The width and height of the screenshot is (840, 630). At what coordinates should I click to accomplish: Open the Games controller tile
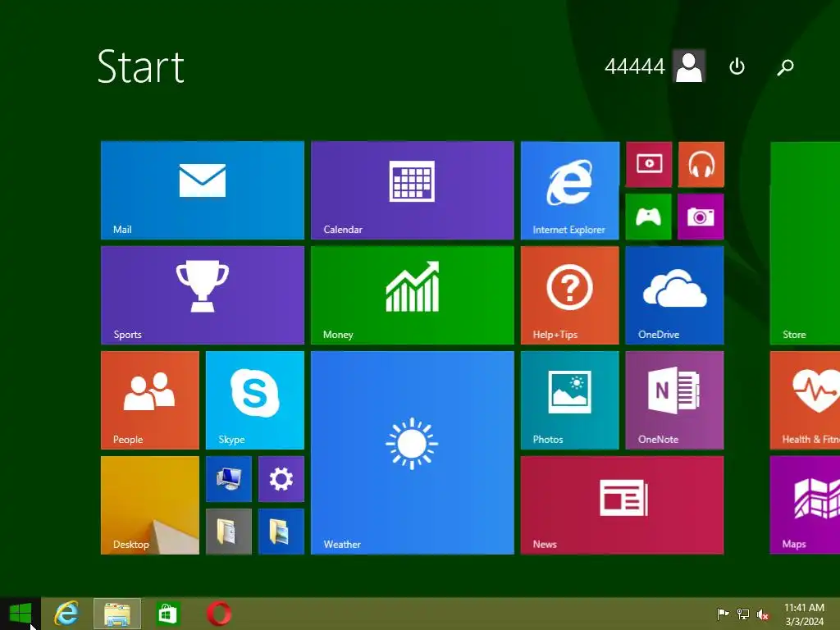click(649, 217)
